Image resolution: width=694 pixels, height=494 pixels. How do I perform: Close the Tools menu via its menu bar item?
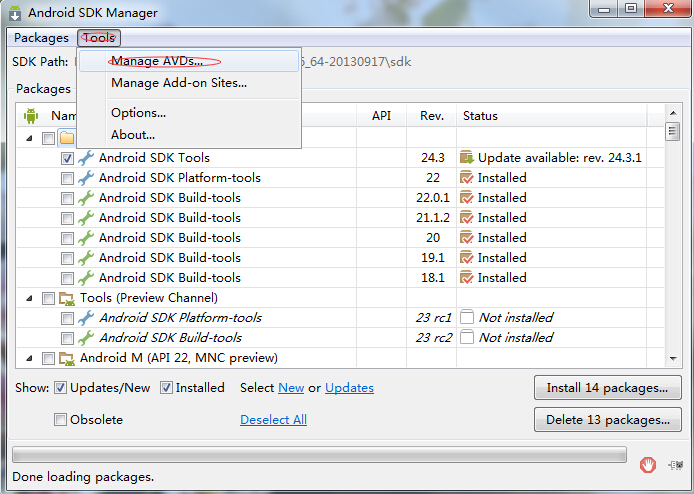99,38
